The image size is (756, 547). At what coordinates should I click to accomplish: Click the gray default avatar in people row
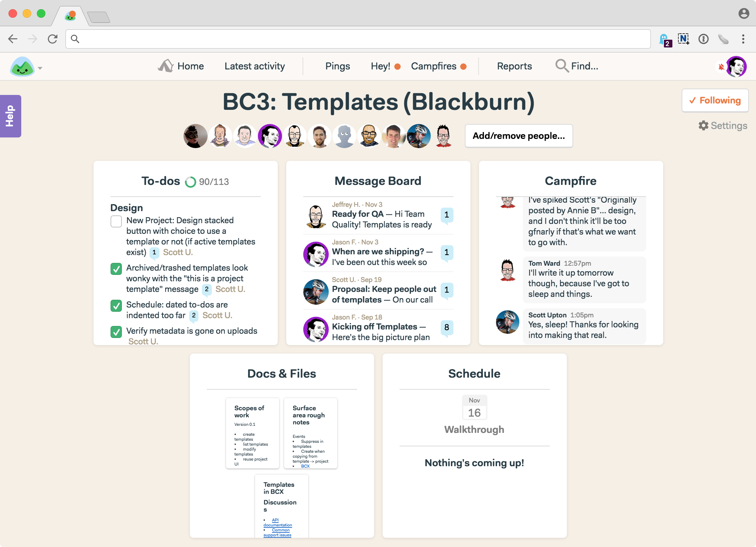[x=344, y=136]
